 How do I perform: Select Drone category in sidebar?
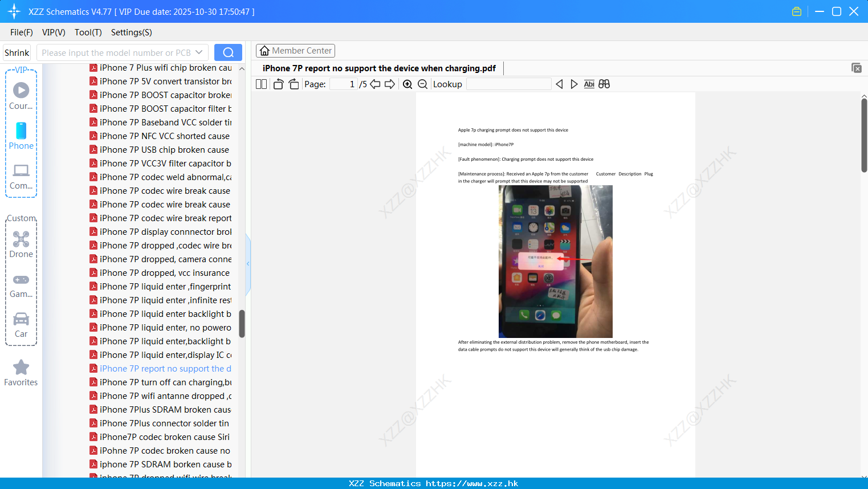pyautogui.click(x=21, y=244)
